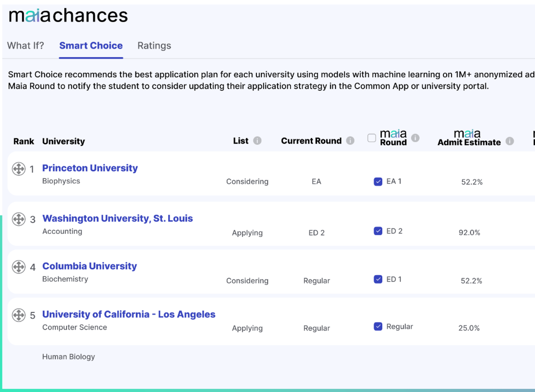Open Washington University, St. Louis link
The width and height of the screenshot is (535, 392).
pos(118,218)
